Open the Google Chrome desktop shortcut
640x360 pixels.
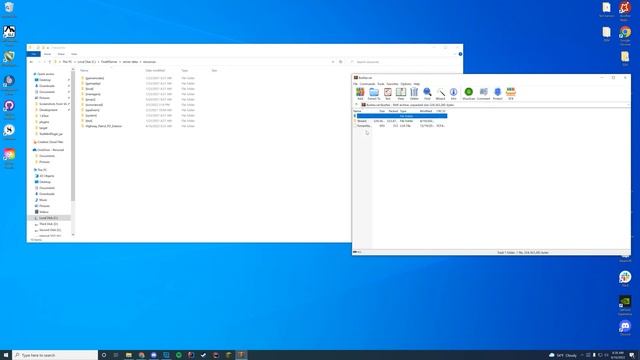pos(625,34)
